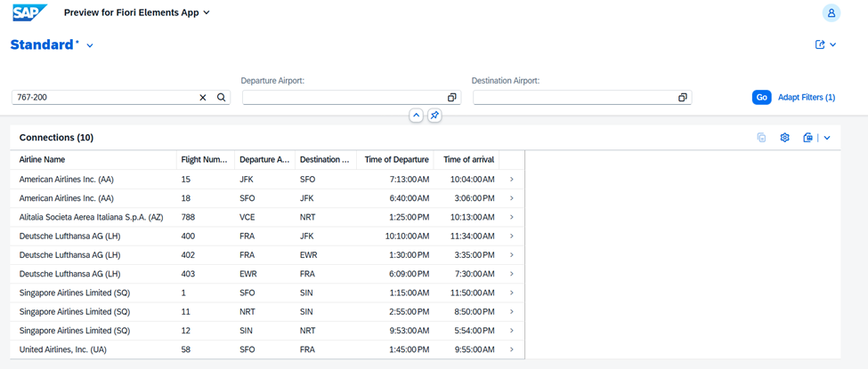
Task: Expand the Standard variant dropdown
Action: tap(90, 45)
